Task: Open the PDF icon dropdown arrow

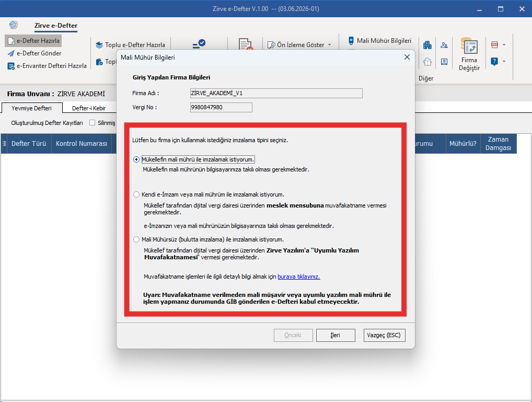Action: [504, 44]
